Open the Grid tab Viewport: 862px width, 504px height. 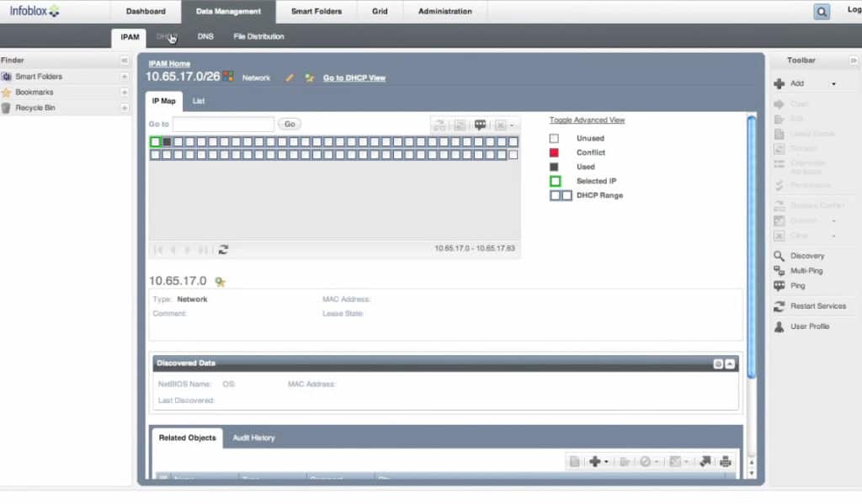[380, 12]
